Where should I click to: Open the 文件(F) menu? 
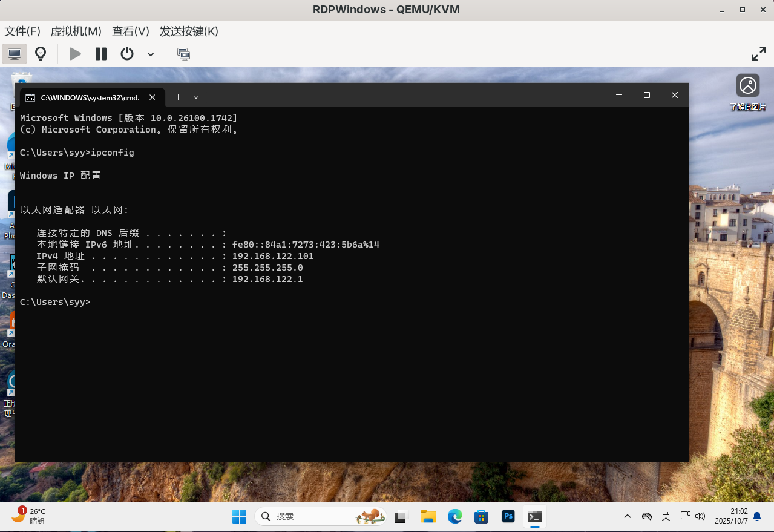[22, 31]
